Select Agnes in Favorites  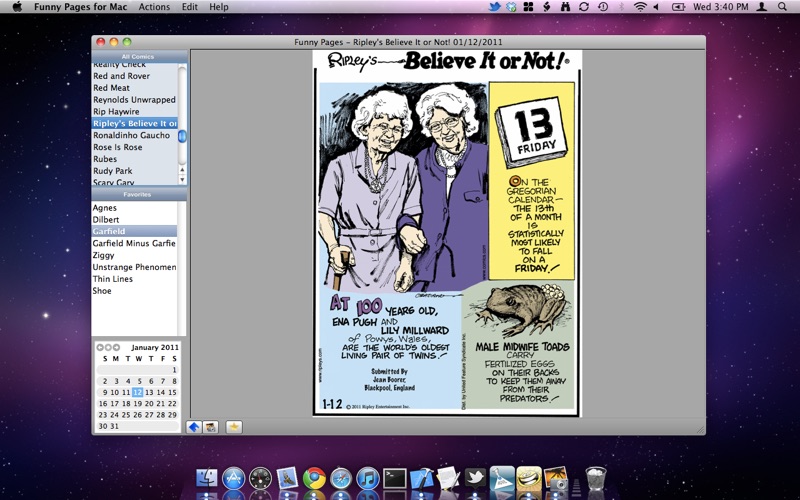click(134, 208)
